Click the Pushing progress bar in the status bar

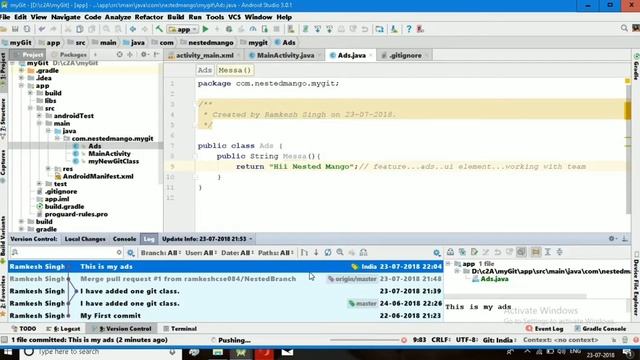tap(364, 340)
